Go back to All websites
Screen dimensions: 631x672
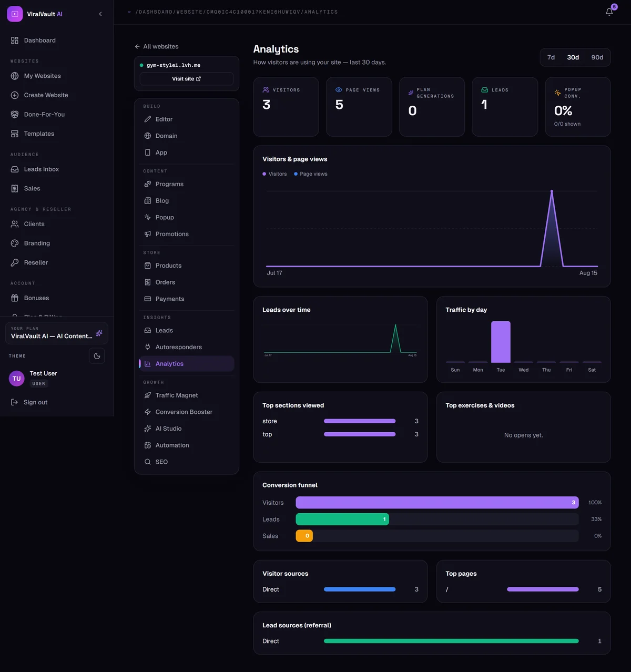[x=157, y=46]
